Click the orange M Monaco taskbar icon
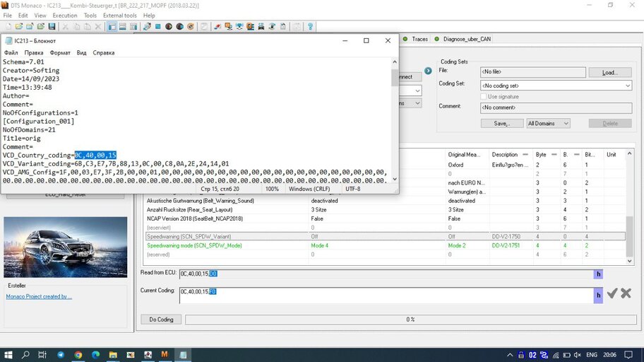This screenshot has width=644, height=362. pyautogui.click(x=165, y=355)
